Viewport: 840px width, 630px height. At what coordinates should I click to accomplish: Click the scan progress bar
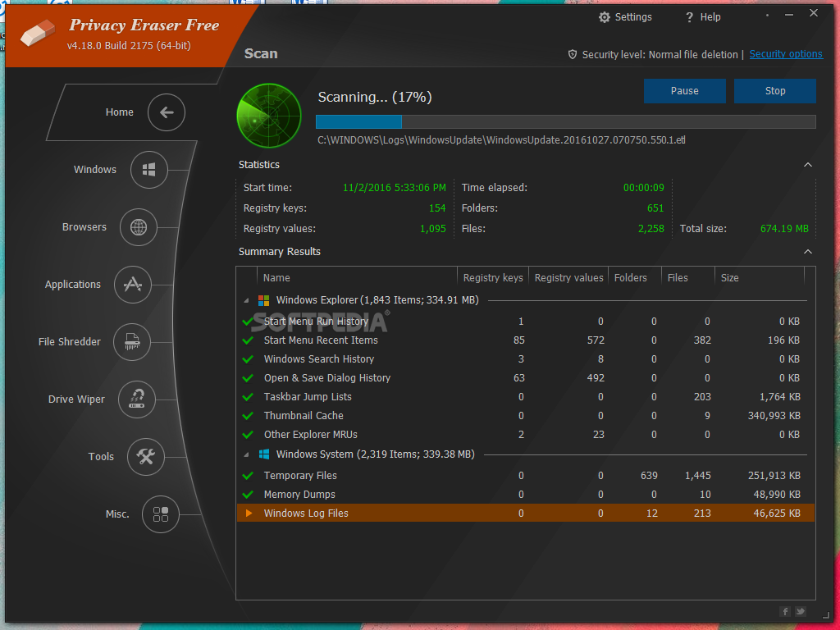[x=566, y=121]
